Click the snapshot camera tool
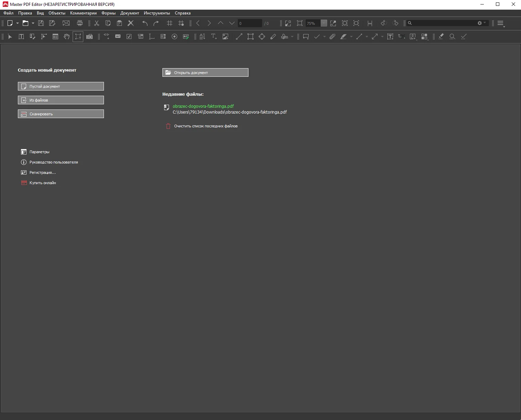521x420 pixels. tap(89, 36)
